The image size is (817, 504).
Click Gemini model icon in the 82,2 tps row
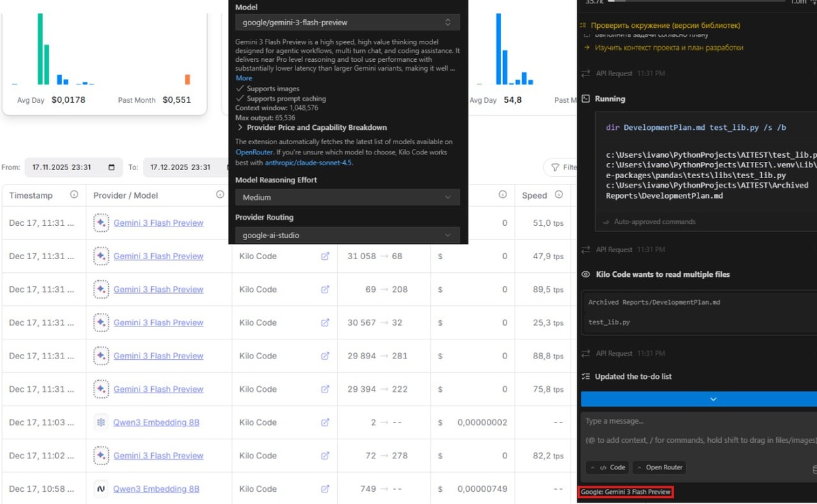tap(101, 456)
